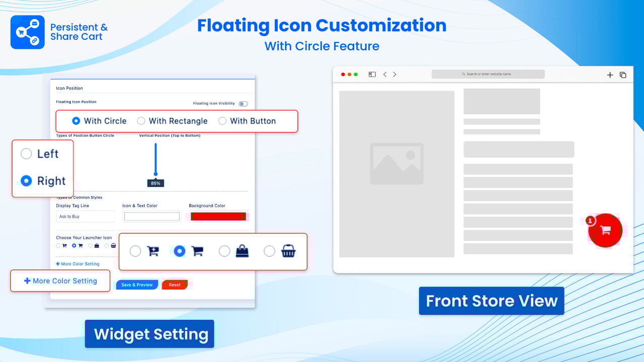Click the red close dot in browser window
The width and height of the screenshot is (644, 362).
click(x=343, y=74)
